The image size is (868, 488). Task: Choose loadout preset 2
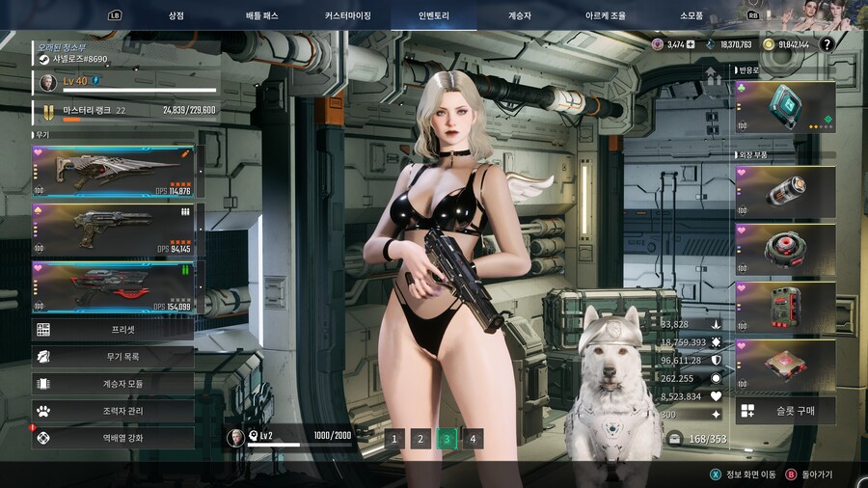point(420,439)
